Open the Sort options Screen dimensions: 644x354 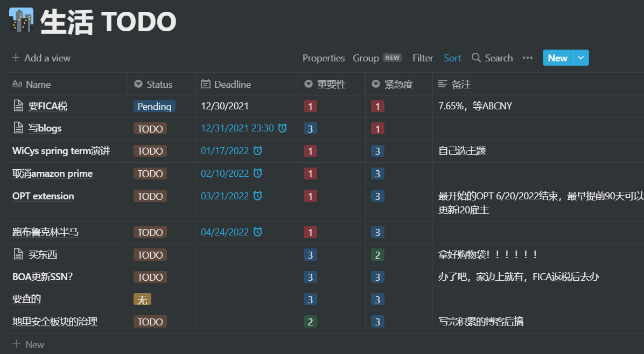pos(452,58)
